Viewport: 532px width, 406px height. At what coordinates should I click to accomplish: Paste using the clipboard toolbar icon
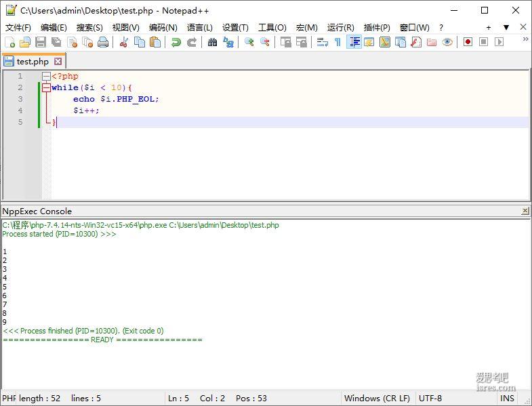155,42
